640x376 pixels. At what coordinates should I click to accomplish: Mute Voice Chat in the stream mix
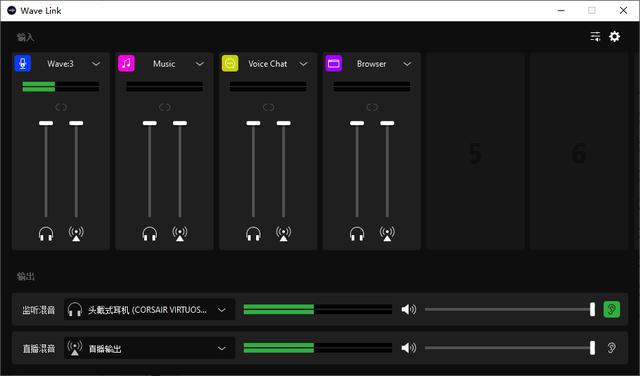pos(283,234)
